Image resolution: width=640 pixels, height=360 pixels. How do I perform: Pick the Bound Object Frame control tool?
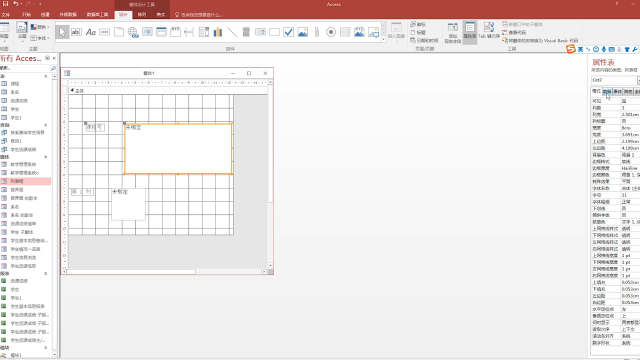click(x=359, y=32)
